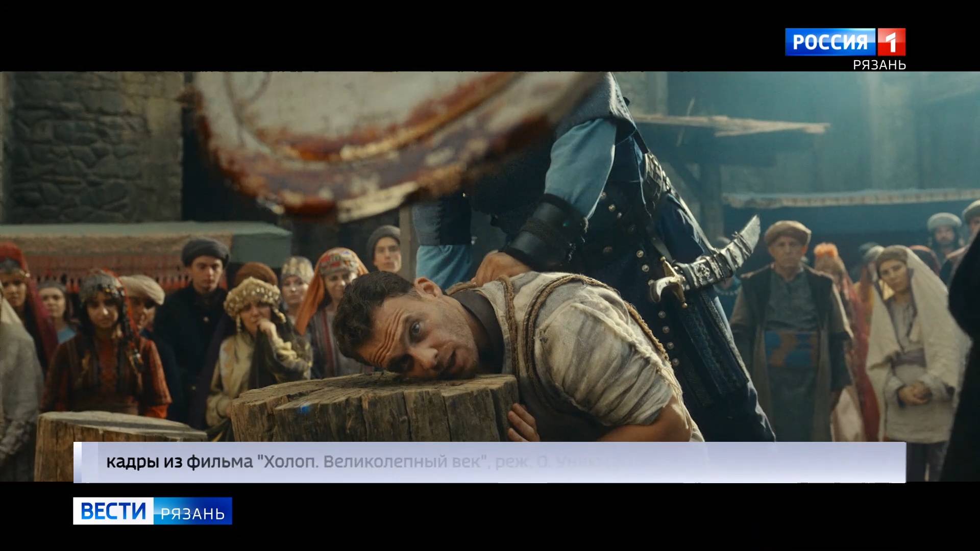This screenshot has height=551, width=980.
Task: Click the РЯЗАНЬ label beside ВЕСТИ
Action: (192, 513)
